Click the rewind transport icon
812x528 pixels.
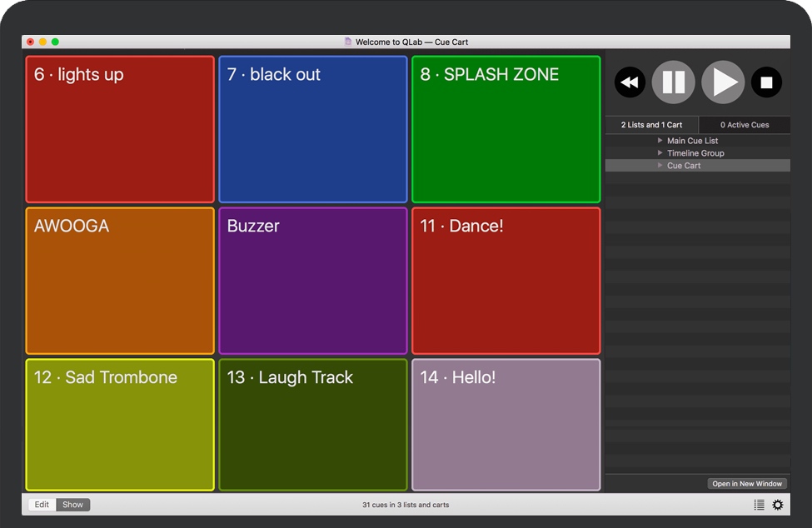click(630, 82)
